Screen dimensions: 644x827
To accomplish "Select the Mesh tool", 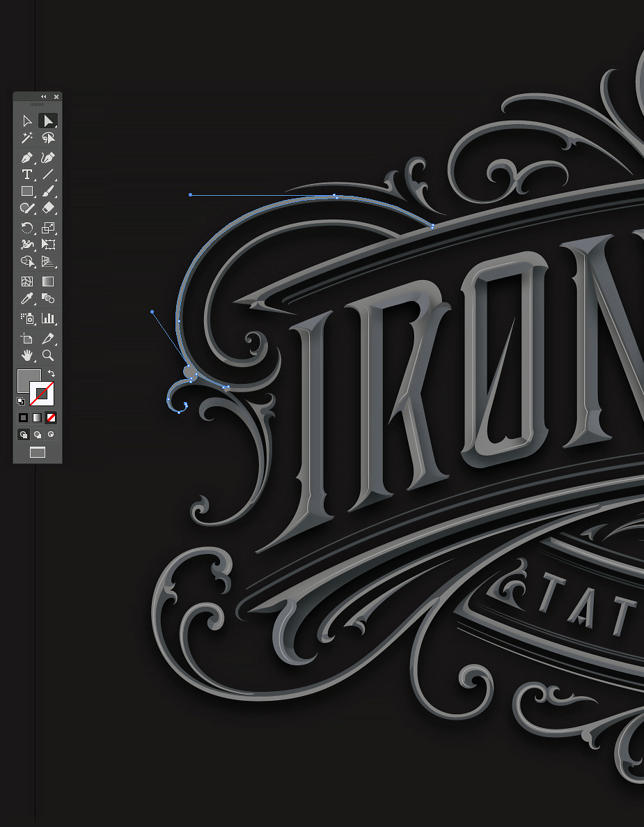I will point(27,281).
